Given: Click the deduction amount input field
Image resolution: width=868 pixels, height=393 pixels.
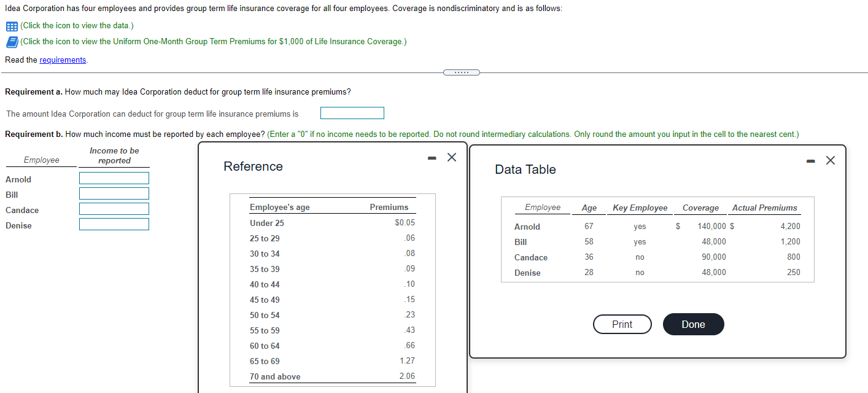Looking at the screenshot, I should coord(352,112).
